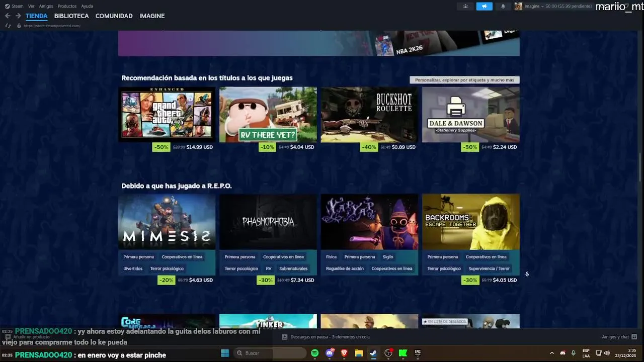Image resolution: width=644 pixels, height=362 pixels.
Task: Open the friends icon button at top
Action: pyautogui.click(x=465, y=6)
